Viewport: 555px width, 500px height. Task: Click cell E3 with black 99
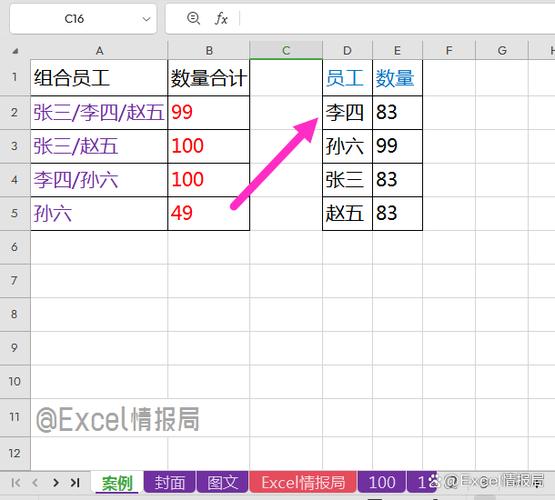(x=397, y=146)
